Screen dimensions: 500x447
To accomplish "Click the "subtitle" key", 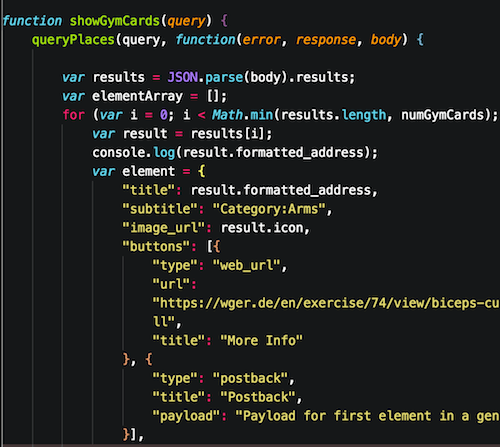I will (160, 209).
